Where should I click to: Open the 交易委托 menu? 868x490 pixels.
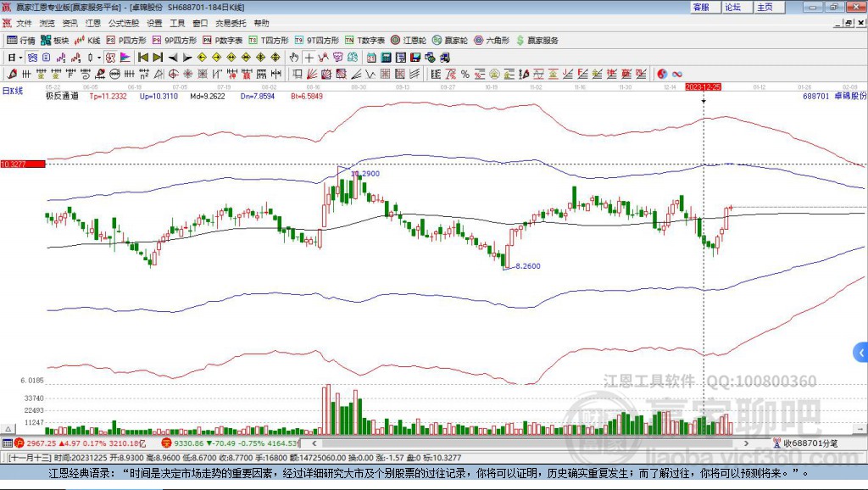coord(231,23)
